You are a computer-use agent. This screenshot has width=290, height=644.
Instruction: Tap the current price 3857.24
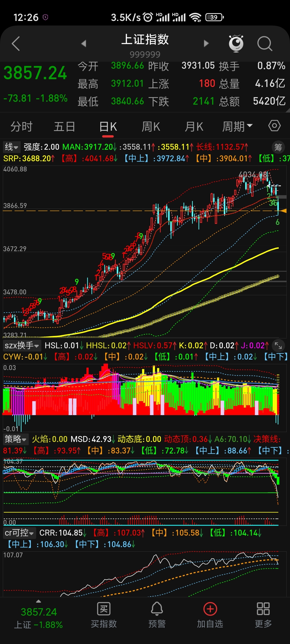coord(35,73)
